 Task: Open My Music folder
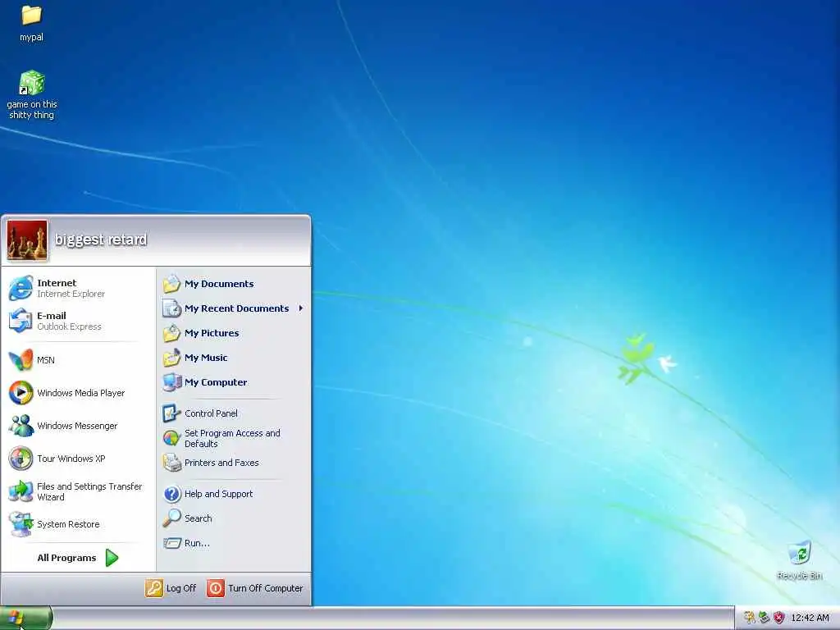(234, 358)
